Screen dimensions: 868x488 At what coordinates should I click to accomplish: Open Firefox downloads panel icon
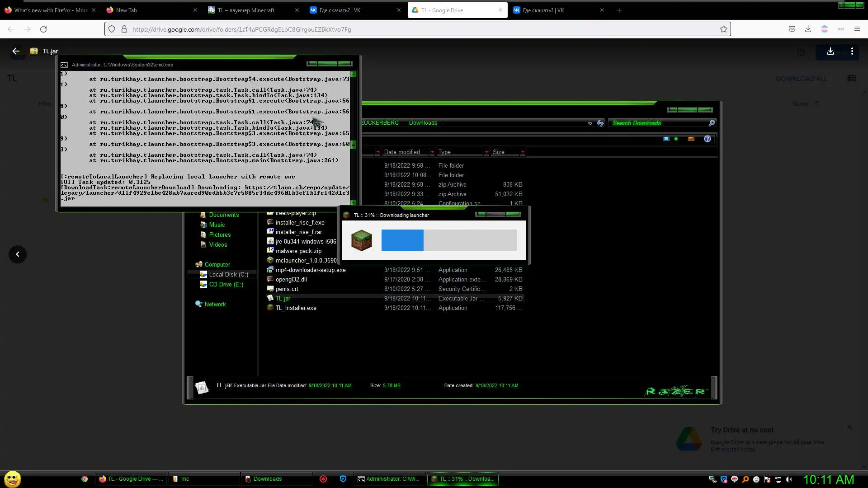[808, 29]
